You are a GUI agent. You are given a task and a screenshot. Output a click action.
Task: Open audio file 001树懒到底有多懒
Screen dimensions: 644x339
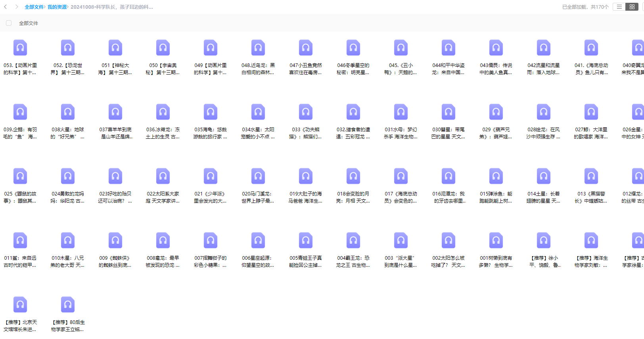tap(496, 241)
